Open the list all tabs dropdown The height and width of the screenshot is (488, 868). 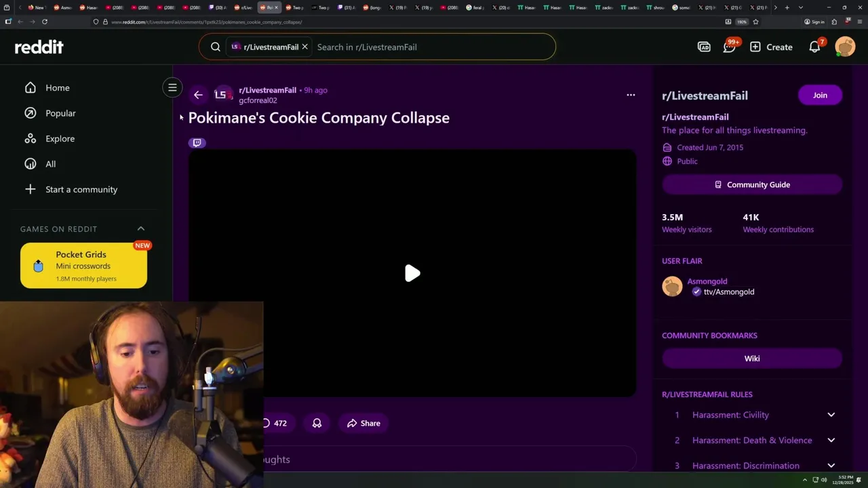pyautogui.click(x=801, y=7)
